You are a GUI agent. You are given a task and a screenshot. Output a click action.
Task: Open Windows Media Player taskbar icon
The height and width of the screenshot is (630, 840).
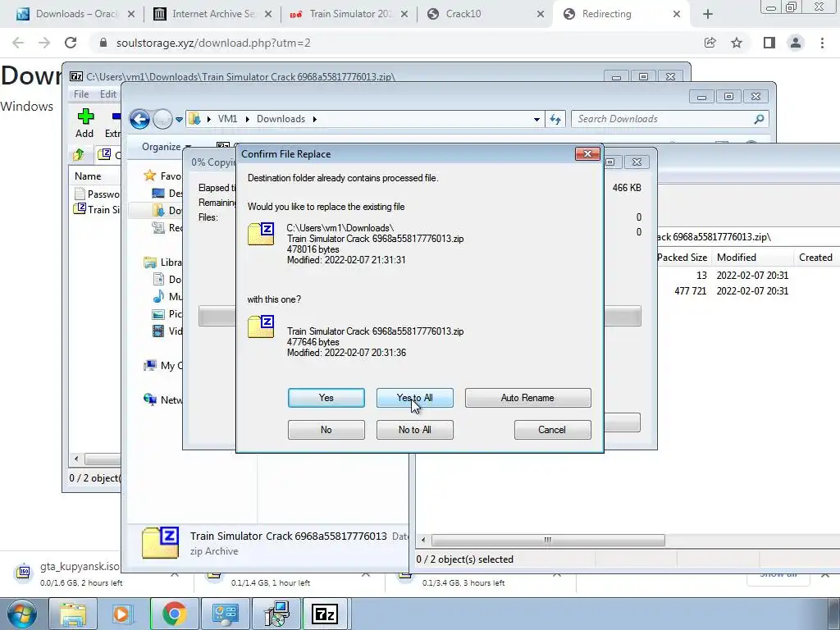pyautogui.click(x=122, y=614)
